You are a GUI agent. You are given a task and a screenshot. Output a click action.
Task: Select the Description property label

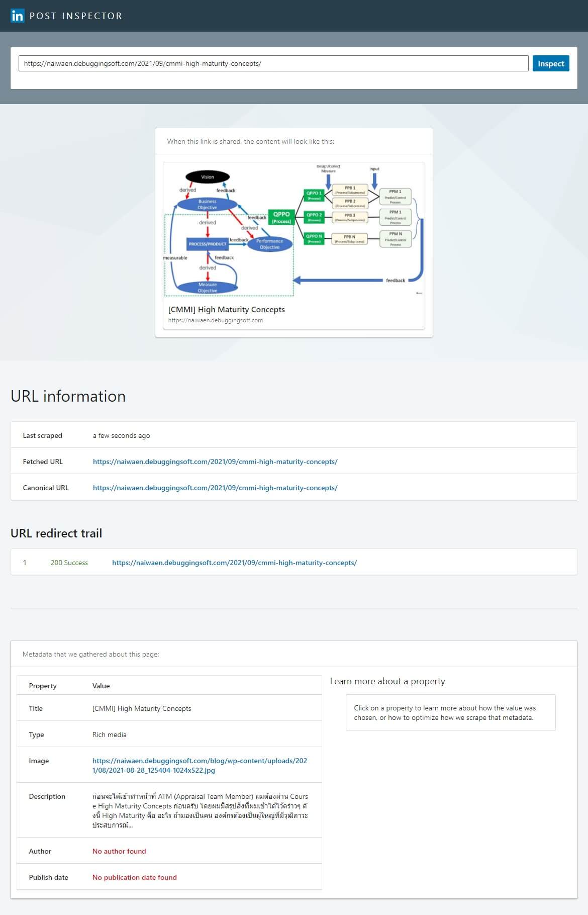47,796
